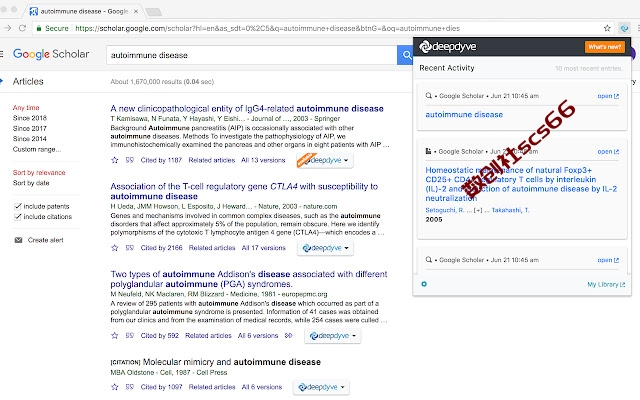
Task: Filter results Since 2018
Action: click(30, 118)
